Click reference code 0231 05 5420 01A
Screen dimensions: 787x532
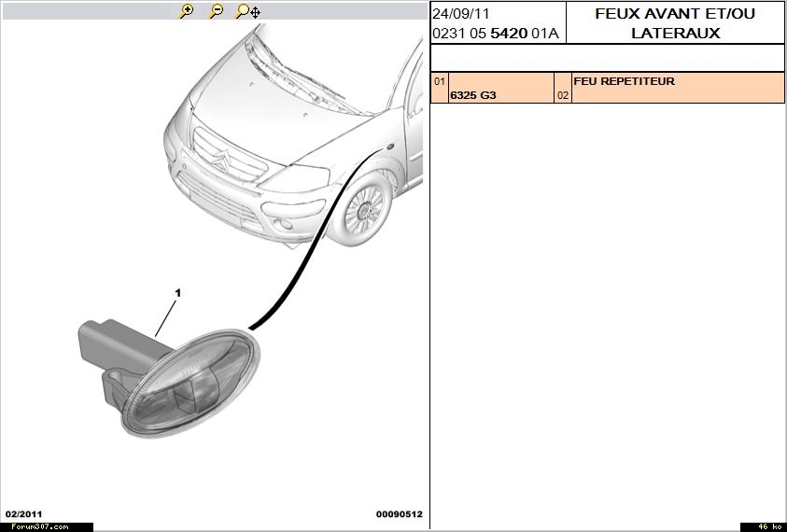click(x=495, y=34)
